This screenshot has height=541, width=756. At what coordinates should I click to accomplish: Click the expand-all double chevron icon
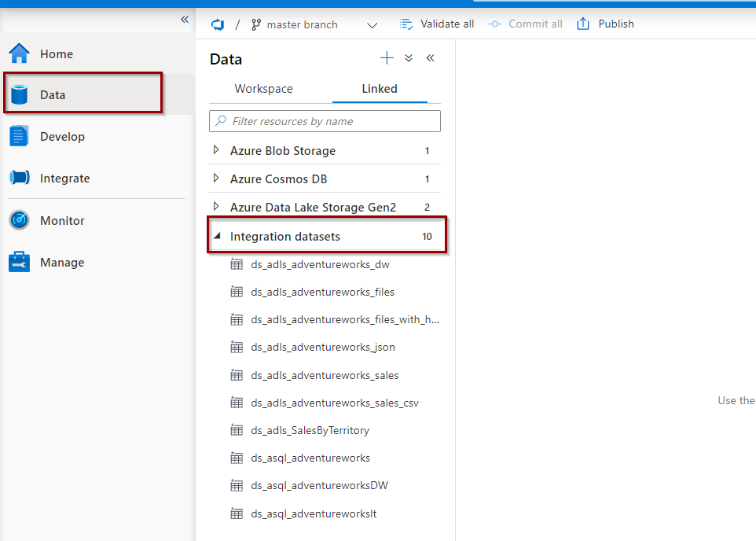pyautogui.click(x=409, y=58)
